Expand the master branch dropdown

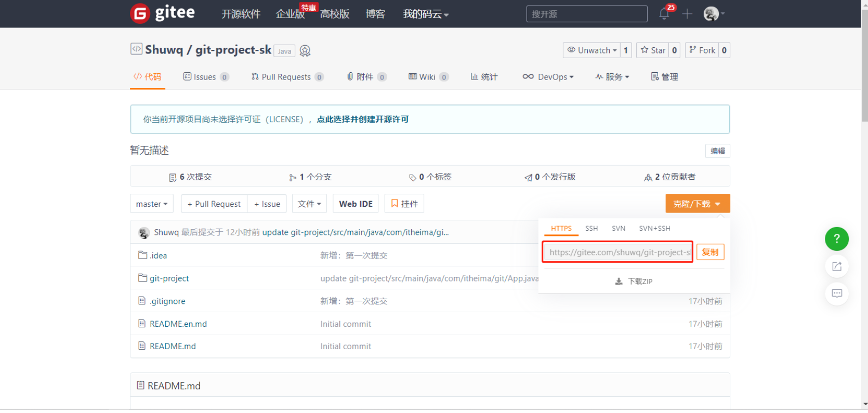[x=151, y=204]
